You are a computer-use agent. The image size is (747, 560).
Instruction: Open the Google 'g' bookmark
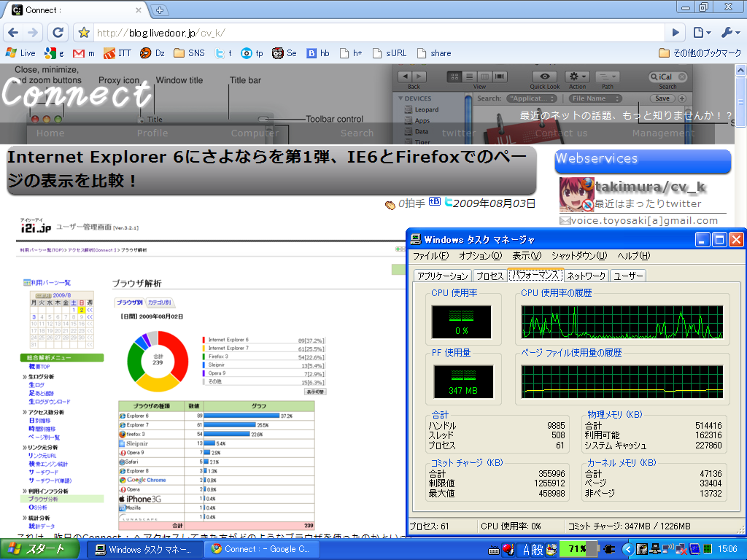54,52
